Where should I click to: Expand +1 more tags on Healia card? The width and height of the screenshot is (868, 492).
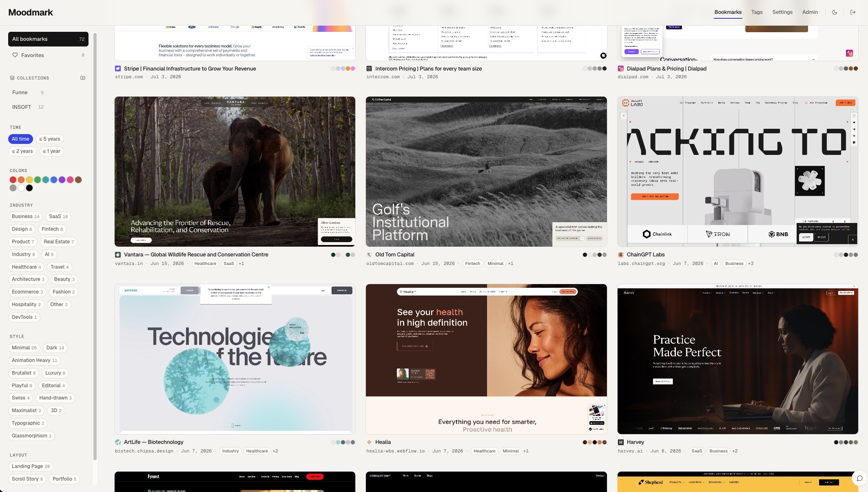point(526,451)
